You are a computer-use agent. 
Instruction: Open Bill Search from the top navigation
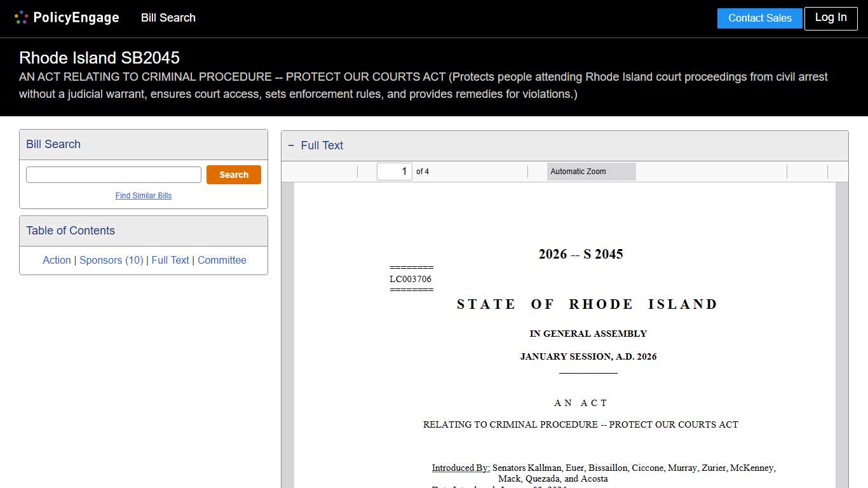click(x=168, y=18)
